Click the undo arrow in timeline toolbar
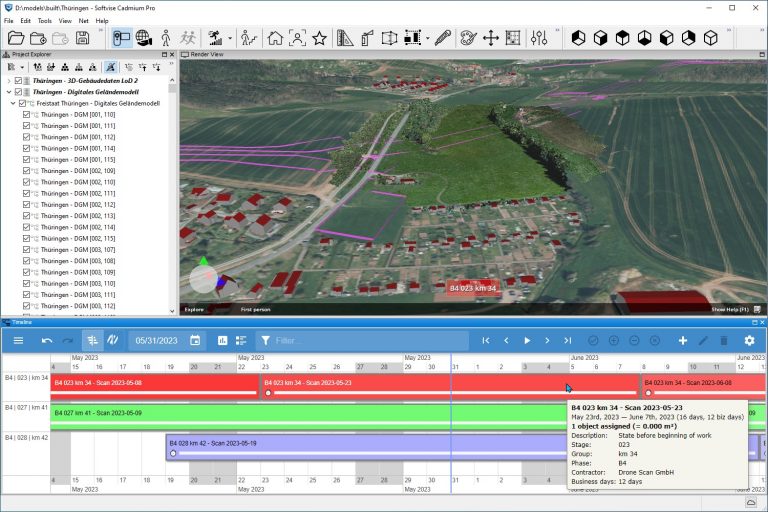The image size is (768, 512). pos(47,341)
